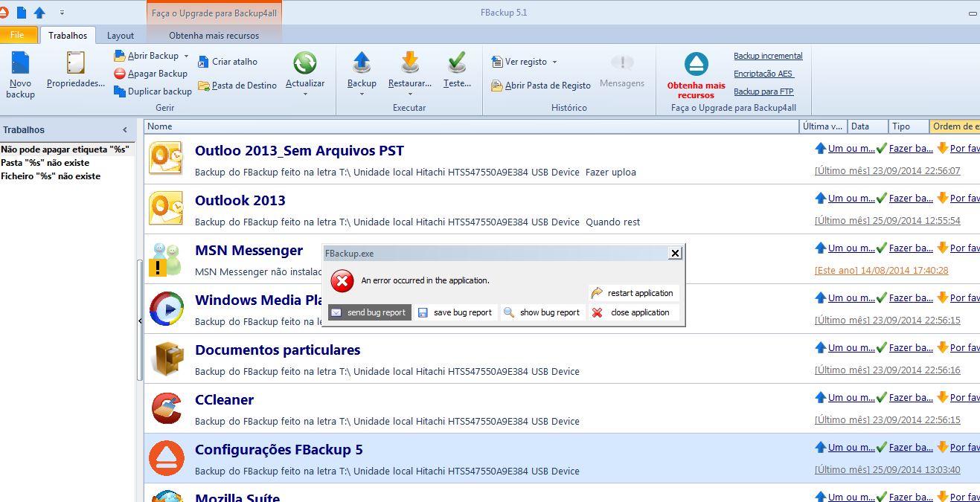Click the panel splitter collapse arrow
Image resolution: width=980 pixels, height=502 pixels.
(x=139, y=321)
